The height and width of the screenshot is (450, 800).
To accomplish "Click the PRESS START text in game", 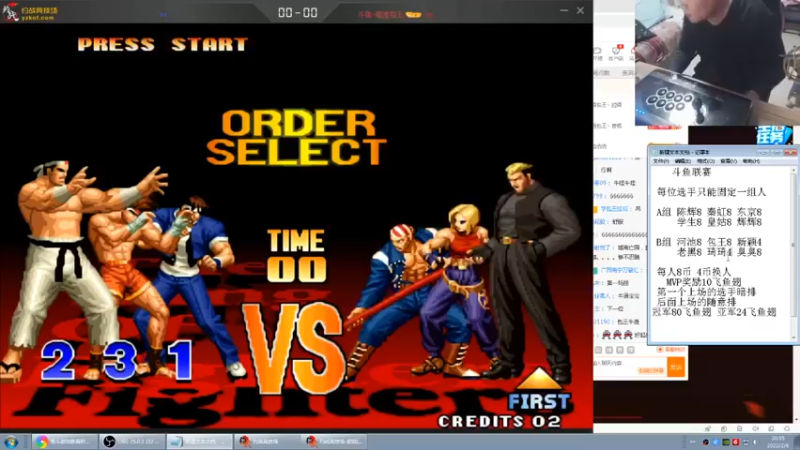I will 163,44.
